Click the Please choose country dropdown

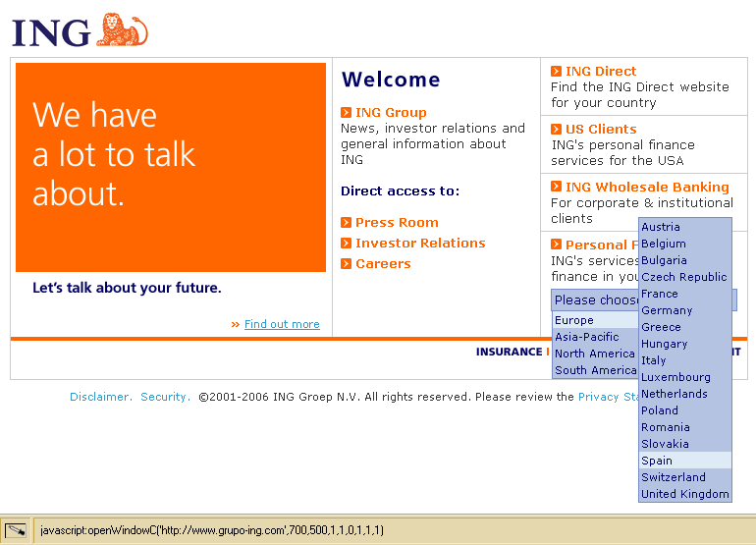595,300
